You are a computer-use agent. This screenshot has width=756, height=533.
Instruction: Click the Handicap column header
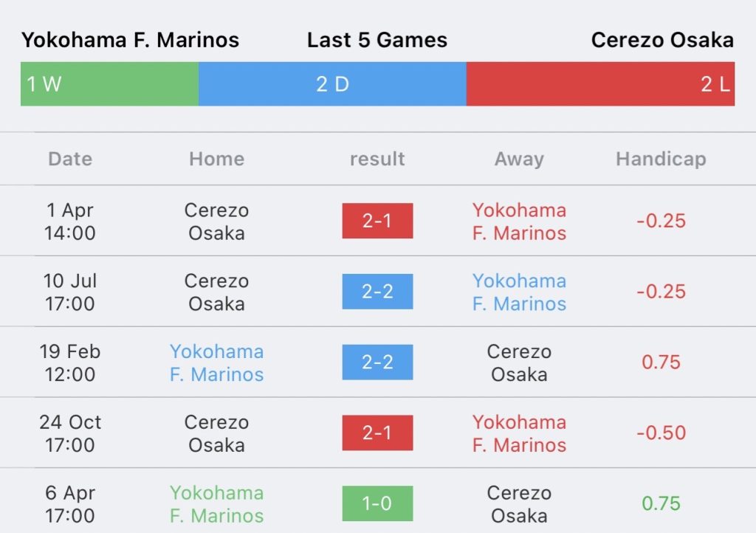pyautogui.click(x=661, y=159)
